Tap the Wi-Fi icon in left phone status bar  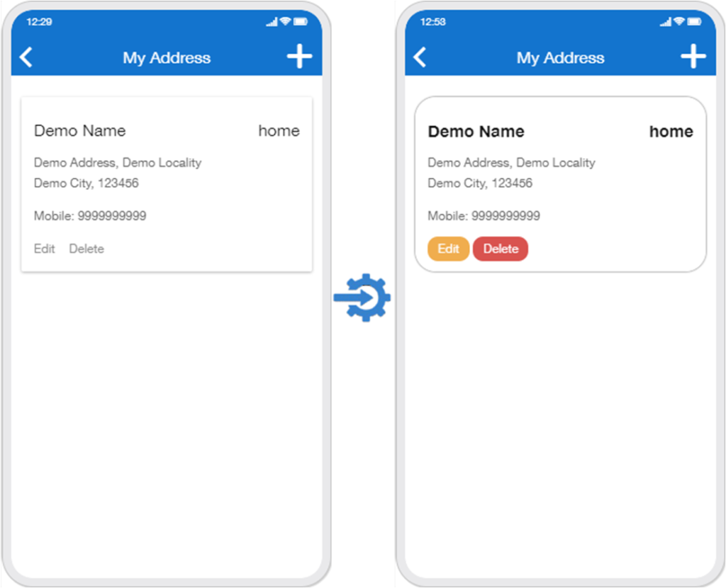coord(285,21)
